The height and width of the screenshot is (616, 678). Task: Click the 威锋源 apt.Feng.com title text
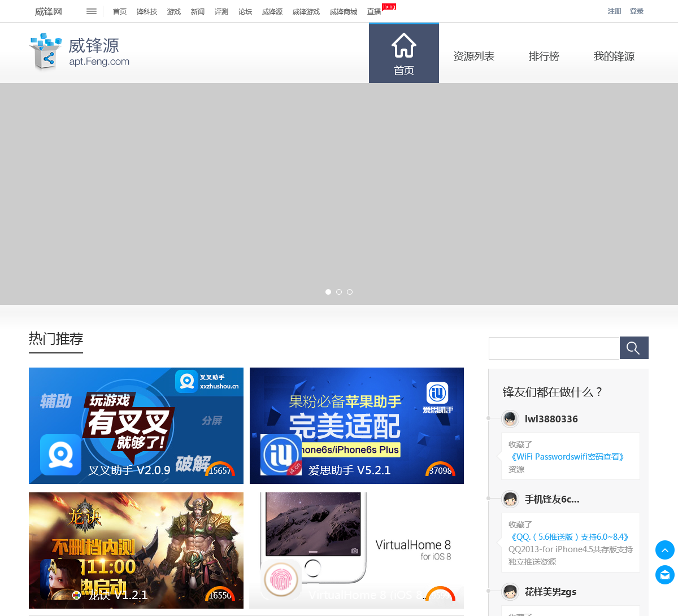99,52
